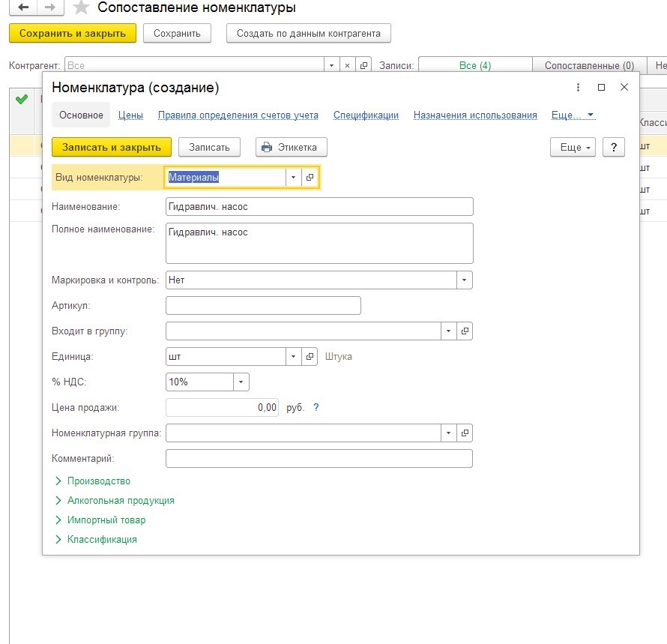Image resolution: width=667 pixels, height=644 pixels.
Task: Open the Контрагент item form icon
Action: click(x=363, y=65)
